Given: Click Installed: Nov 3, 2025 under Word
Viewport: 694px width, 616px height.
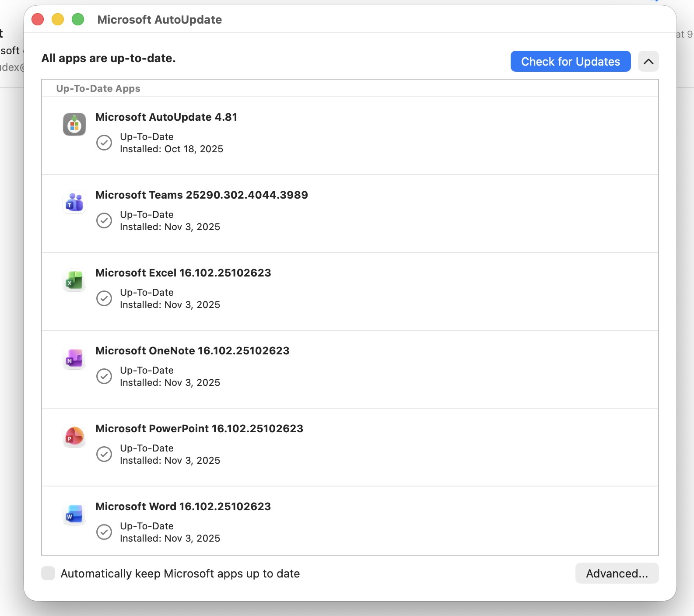Looking at the screenshot, I should (170, 539).
